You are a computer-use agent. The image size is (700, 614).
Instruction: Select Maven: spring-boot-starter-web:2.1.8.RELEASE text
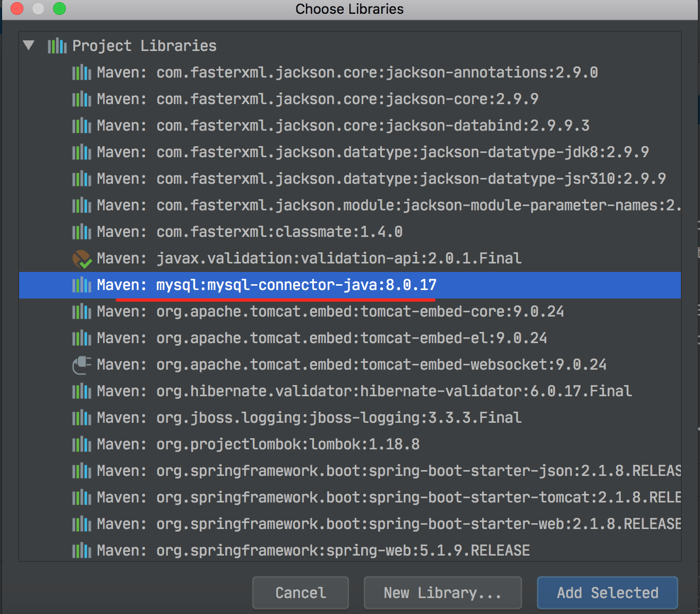(x=389, y=524)
